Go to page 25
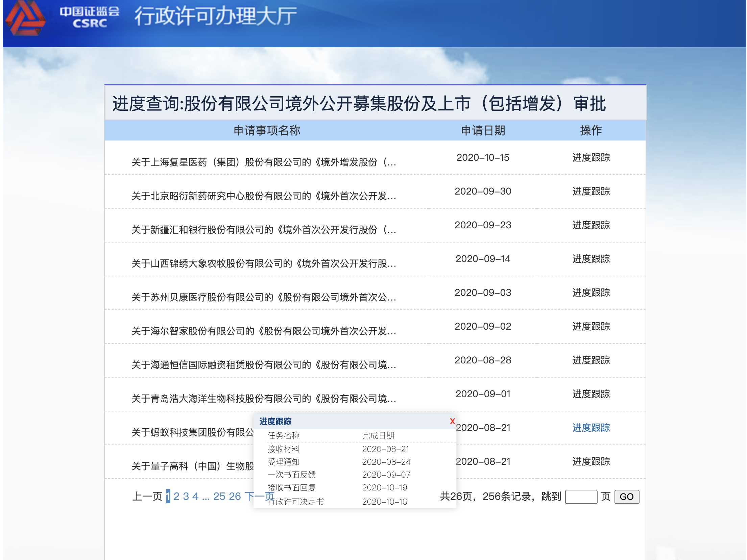Image resolution: width=747 pixels, height=560 pixels. click(x=219, y=496)
